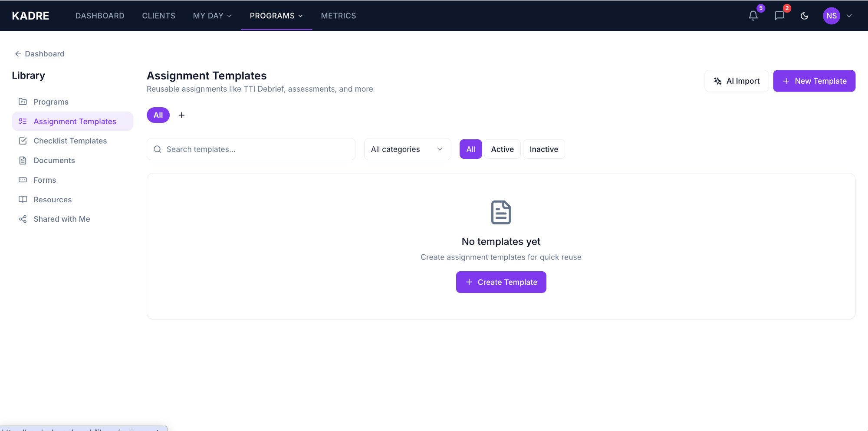Click the Shared with Me share icon

pyautogui.click(x=23, y=219)
